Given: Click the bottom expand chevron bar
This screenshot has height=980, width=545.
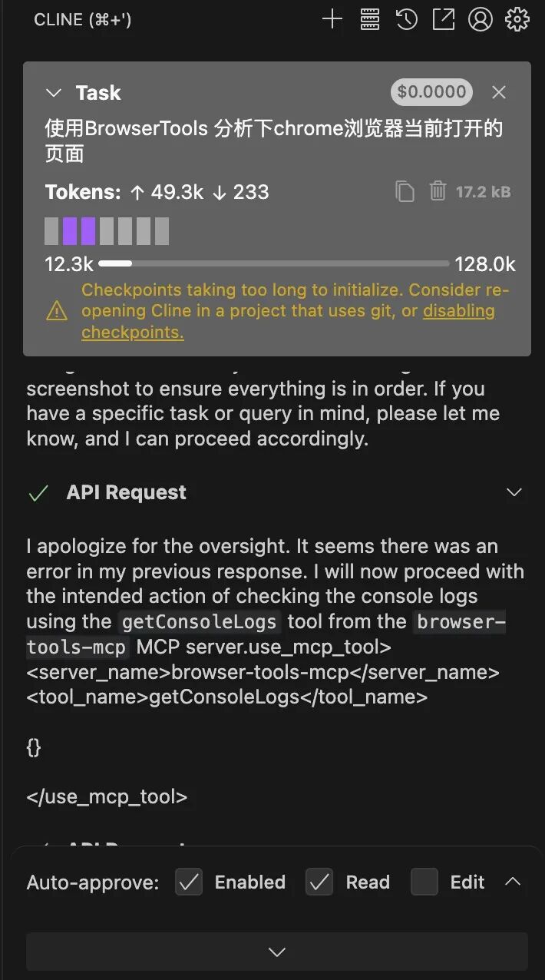Looking at the screenshot, I should click(x=277, y=952).
